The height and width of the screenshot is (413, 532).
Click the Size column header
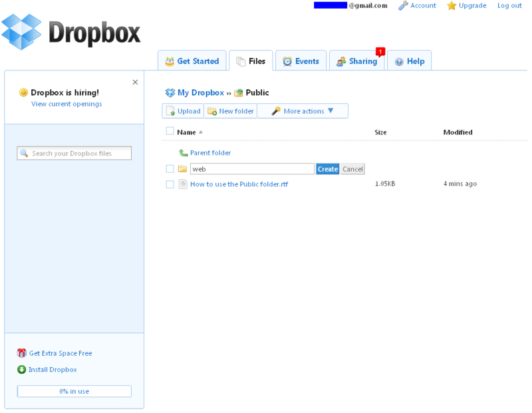[x=380, y=132]
